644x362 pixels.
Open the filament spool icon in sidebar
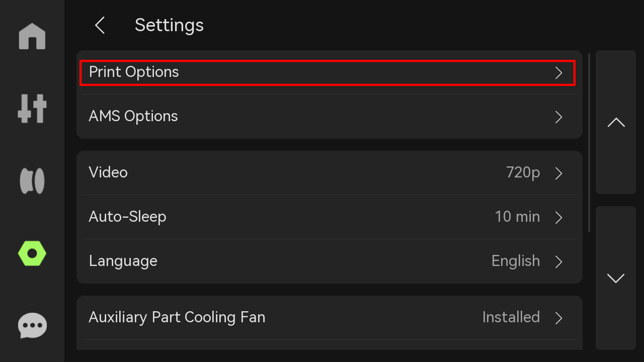32,181
